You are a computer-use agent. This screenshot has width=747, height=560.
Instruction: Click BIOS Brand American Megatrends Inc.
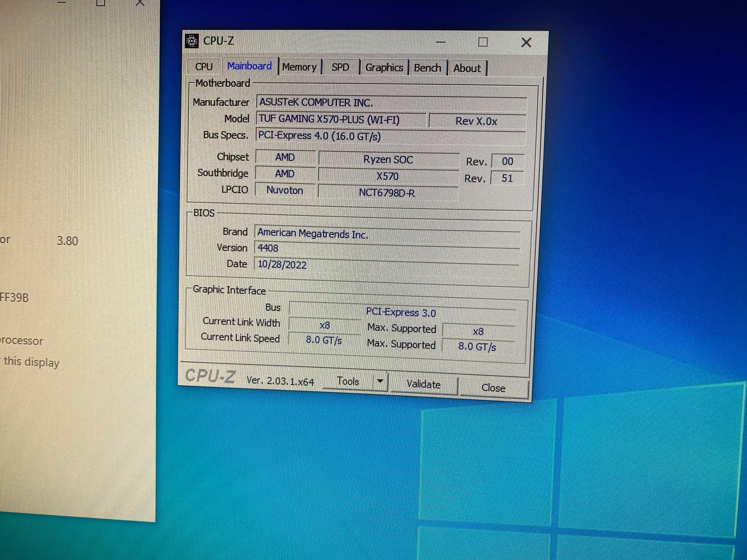[387, 233]
